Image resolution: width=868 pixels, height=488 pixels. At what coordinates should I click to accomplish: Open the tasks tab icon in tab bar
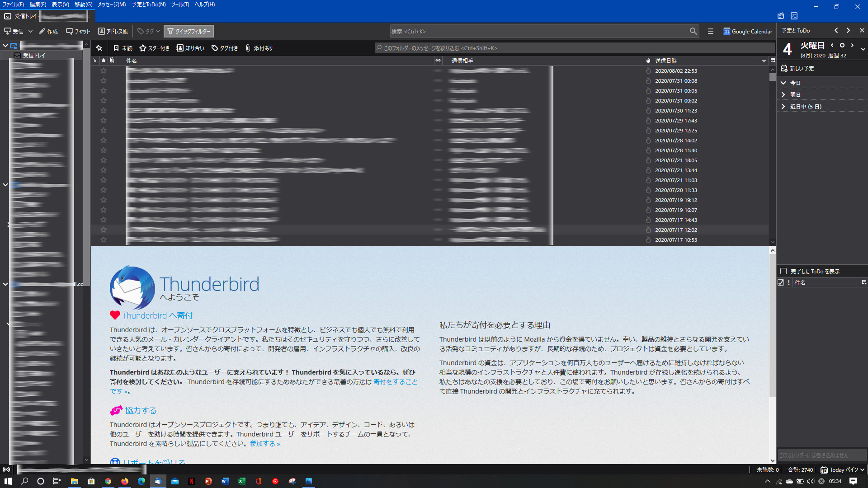click(794, 16)
